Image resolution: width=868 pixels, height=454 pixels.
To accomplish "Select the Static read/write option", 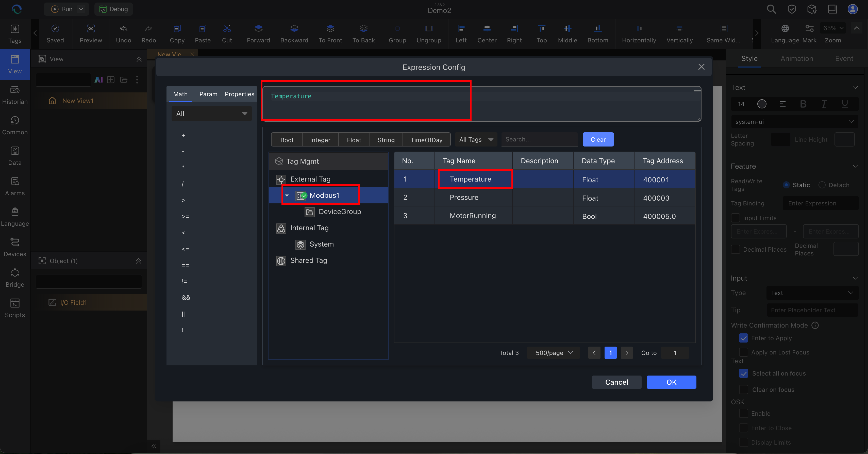I will pos(786,185).
